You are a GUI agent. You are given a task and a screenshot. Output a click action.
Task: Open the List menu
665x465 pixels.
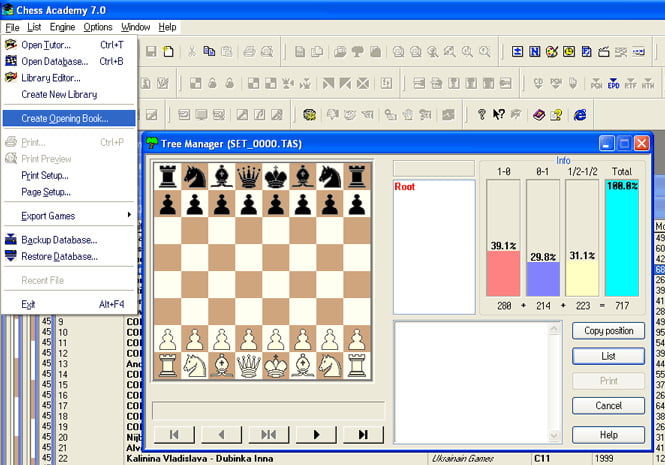(34, 27)
